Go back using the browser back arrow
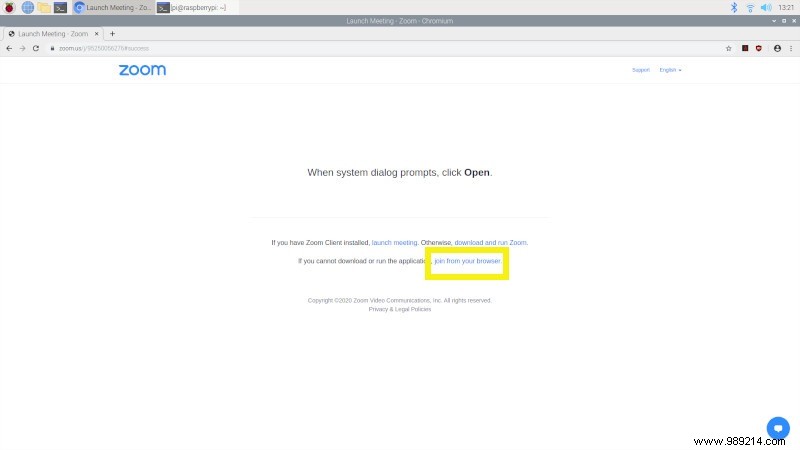800x450 pixels. [10, 48]
